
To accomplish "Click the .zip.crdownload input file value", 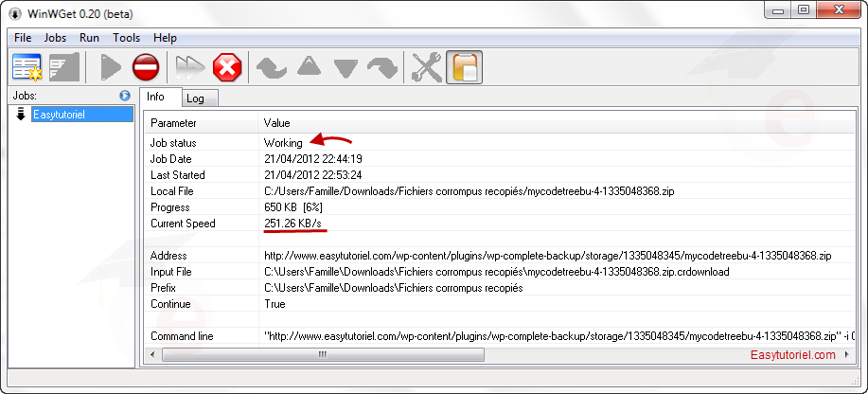I will [x=497, y=272].
